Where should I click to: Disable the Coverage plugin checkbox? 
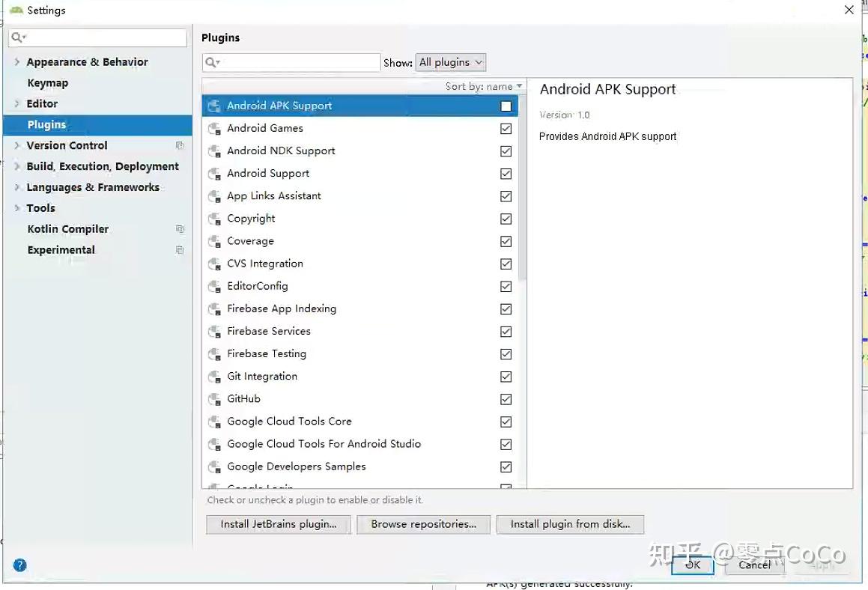(x=506, y=241)
